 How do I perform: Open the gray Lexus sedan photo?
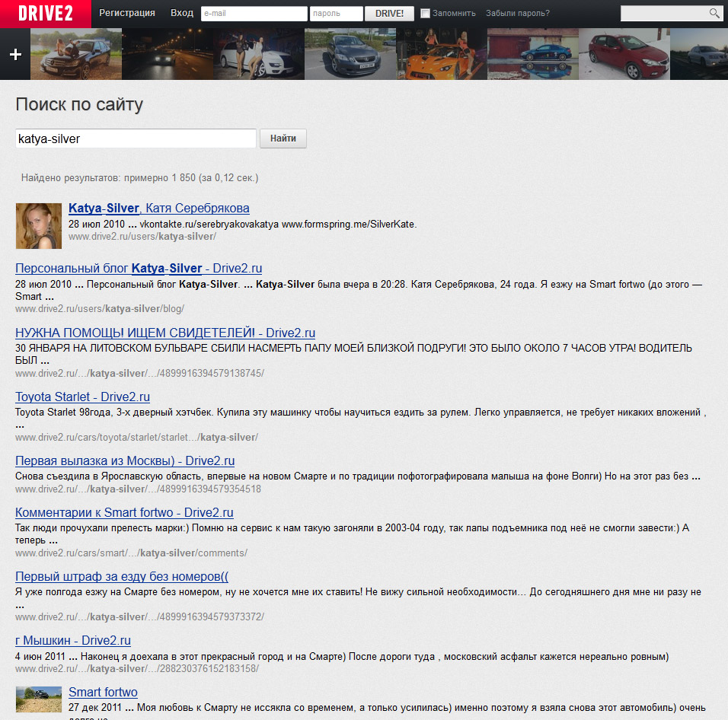[350, 54]
